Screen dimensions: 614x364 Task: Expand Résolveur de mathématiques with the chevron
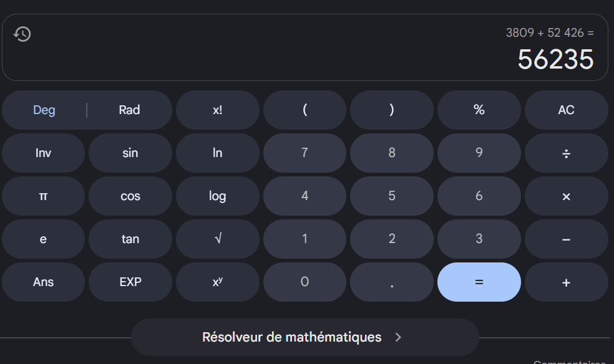[399, 337]
